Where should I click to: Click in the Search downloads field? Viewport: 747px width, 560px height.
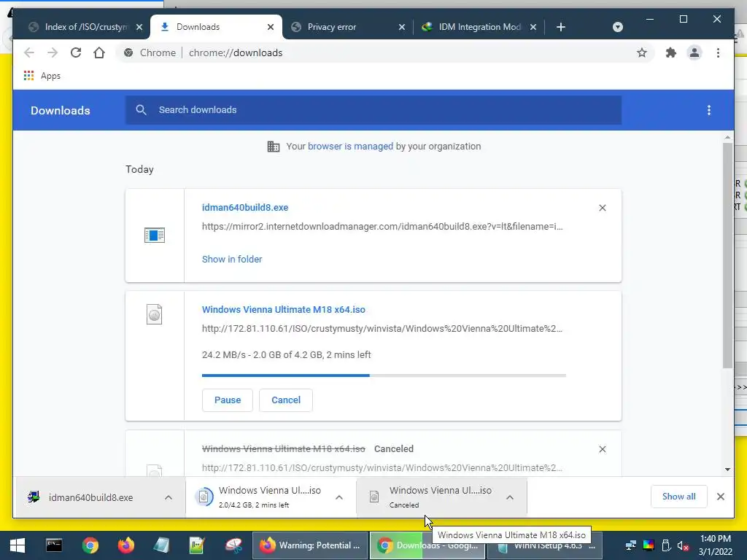373,110
